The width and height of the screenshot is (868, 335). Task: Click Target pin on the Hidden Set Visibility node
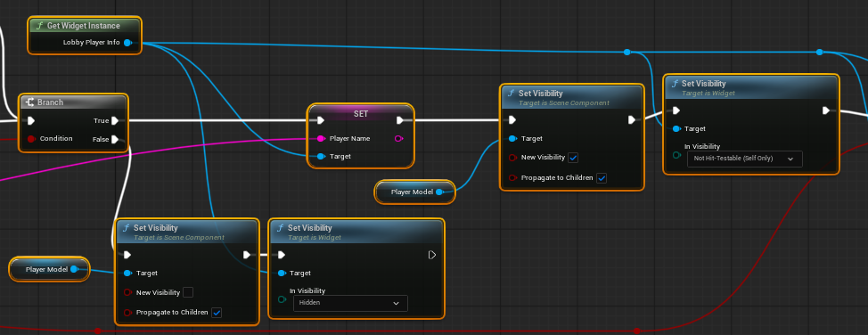(282, 273)
